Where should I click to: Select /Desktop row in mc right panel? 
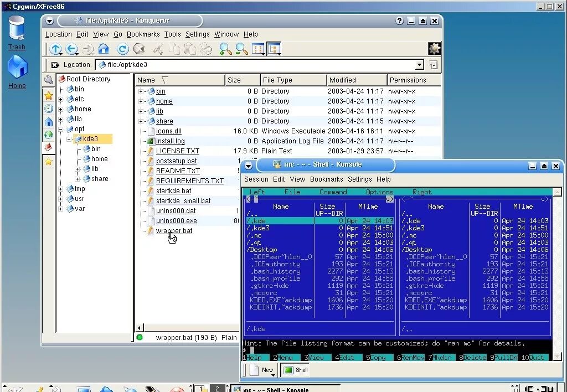475,250
